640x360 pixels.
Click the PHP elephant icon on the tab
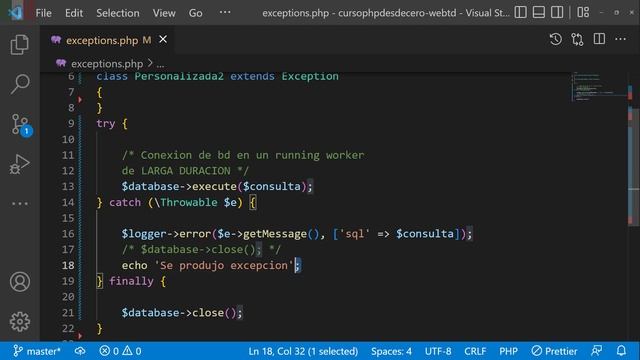(56, 40)
